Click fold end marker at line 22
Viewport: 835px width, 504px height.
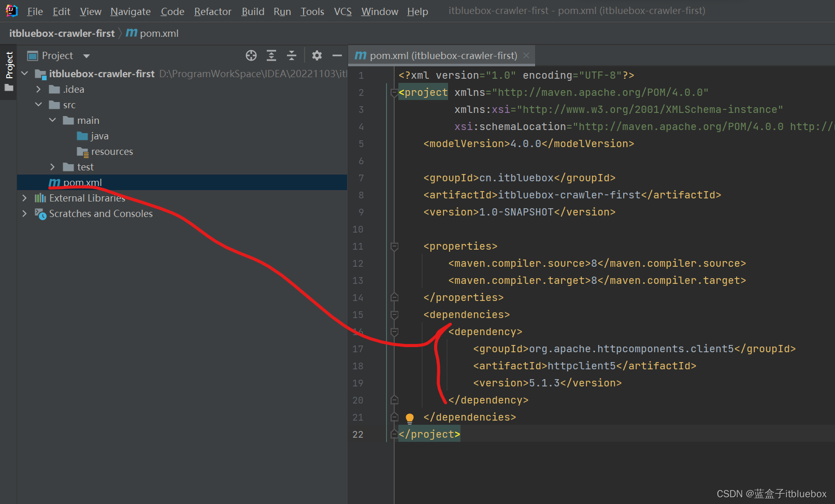coord(394,434)
